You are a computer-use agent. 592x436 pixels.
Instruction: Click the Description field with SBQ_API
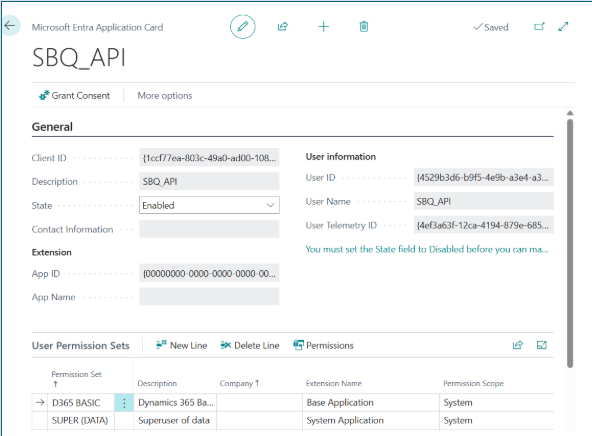click(209, 181)
